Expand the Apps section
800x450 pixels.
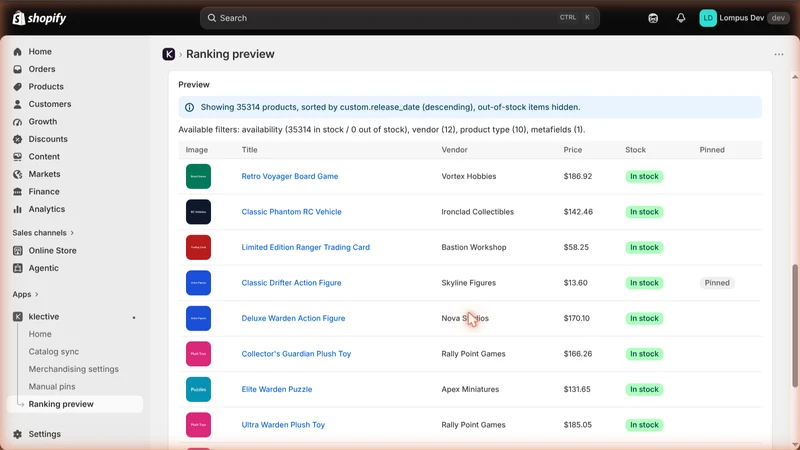click(x=26, y=294)
